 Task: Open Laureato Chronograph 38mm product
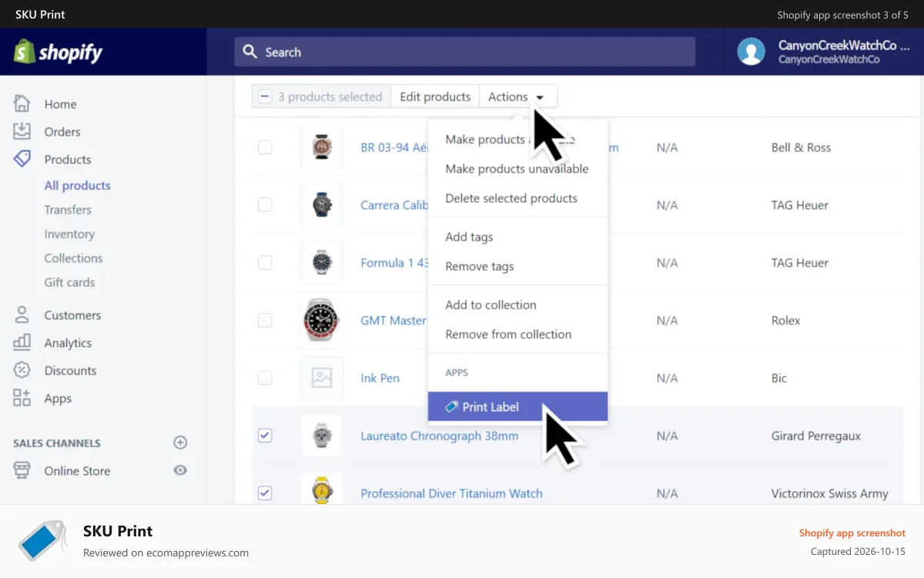tap(440, 436)
